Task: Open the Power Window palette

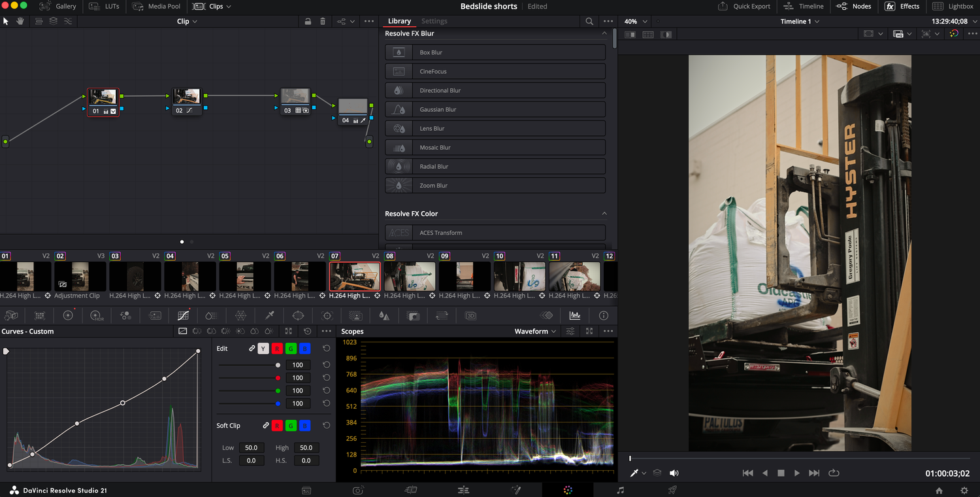Action: click(298, 315)
